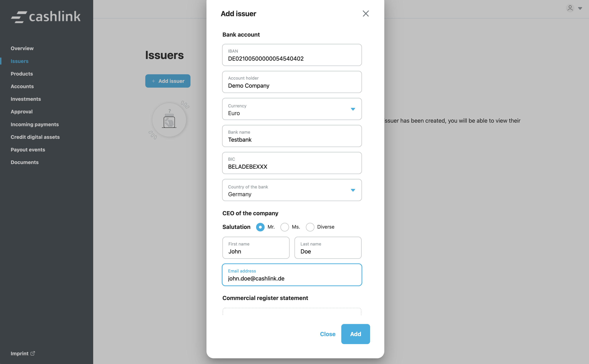The width and height of the screenshot is (589, 364).
Task: Choose Diverse as salutation
Action: (x=310, y=227)
